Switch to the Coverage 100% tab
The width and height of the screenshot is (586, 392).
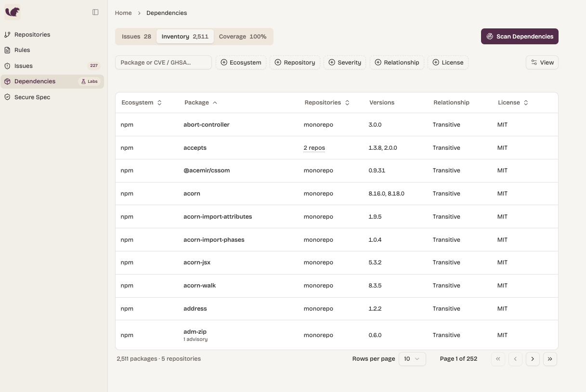243,37
